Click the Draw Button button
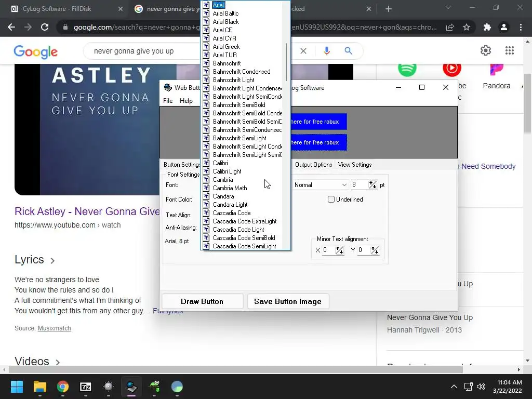 click(x=202, y=302)
